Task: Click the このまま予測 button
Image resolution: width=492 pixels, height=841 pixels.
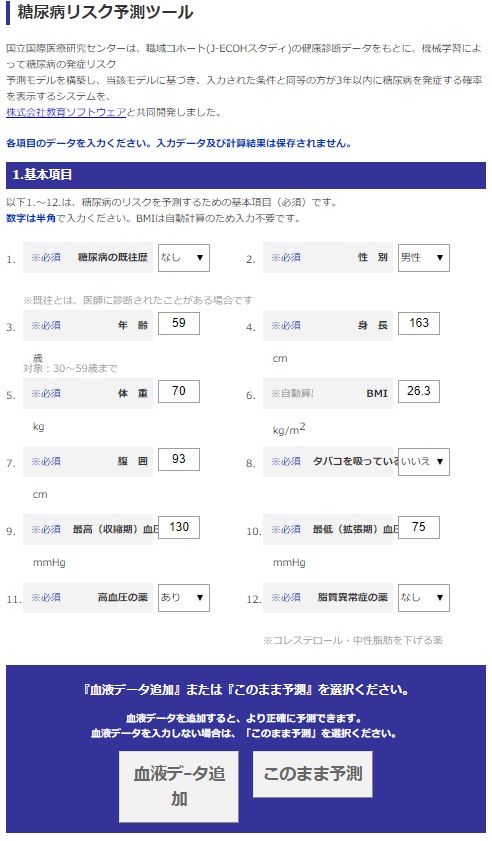Action: click(312, 774)
